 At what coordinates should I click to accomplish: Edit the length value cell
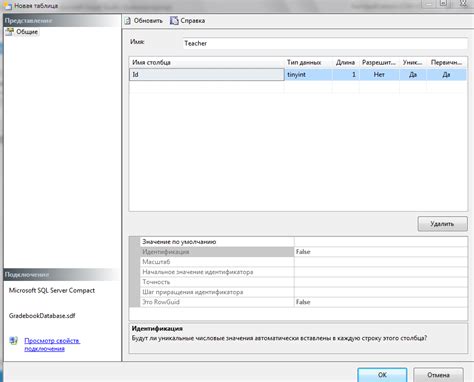click(x=346, y=75)
